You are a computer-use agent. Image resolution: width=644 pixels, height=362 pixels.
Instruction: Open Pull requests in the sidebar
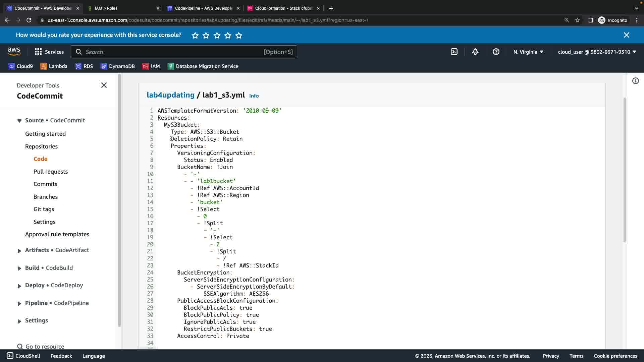pyautogui.click(x=51, y=172)
